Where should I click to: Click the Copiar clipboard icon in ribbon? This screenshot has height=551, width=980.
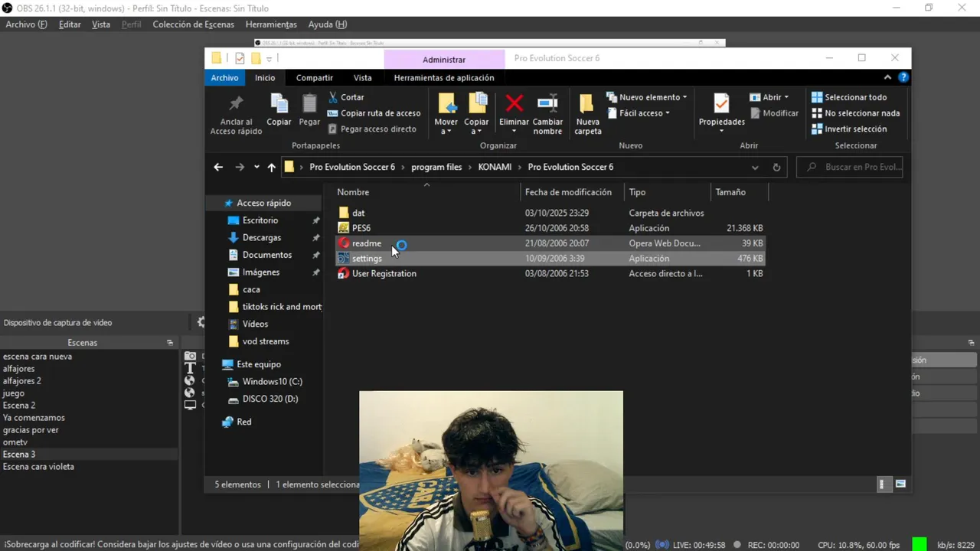click(279, 103)
